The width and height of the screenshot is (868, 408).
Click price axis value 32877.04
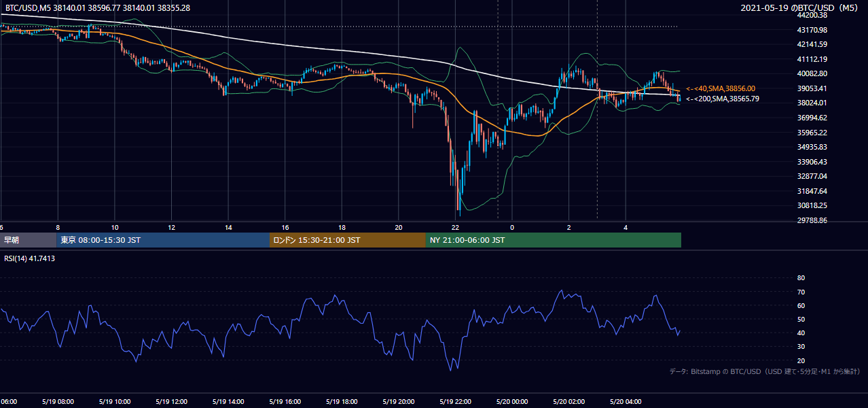pyautogui.click(x=812, y=176)
